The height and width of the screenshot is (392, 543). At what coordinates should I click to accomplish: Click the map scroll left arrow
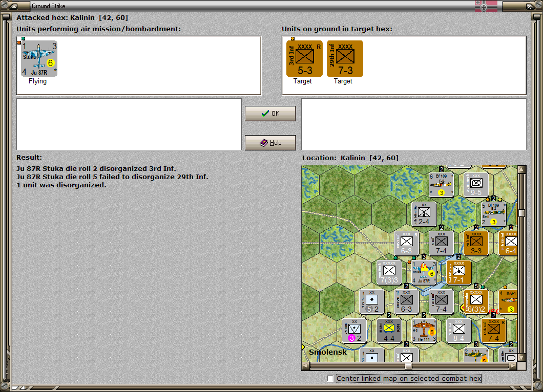[x=305, y=366]
